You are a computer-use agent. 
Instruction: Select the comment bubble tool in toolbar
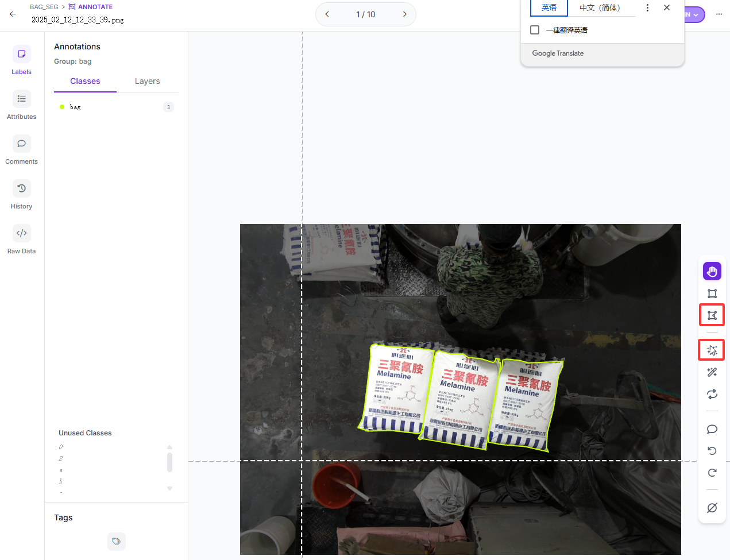tap(712, 429)
